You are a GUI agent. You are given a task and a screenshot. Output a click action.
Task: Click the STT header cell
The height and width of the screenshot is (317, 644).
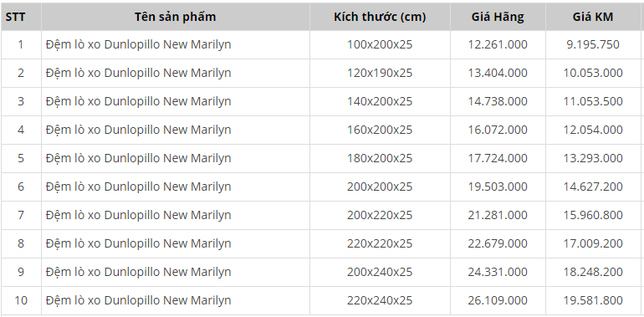21,17
